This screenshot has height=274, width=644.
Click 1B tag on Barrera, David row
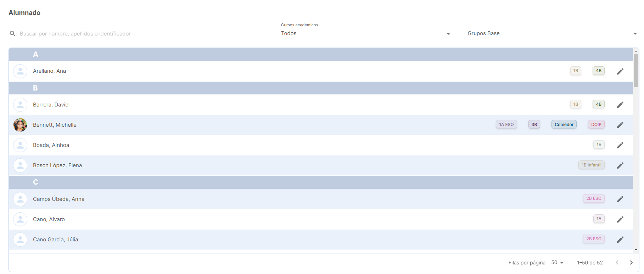click(x=576, y=104)
